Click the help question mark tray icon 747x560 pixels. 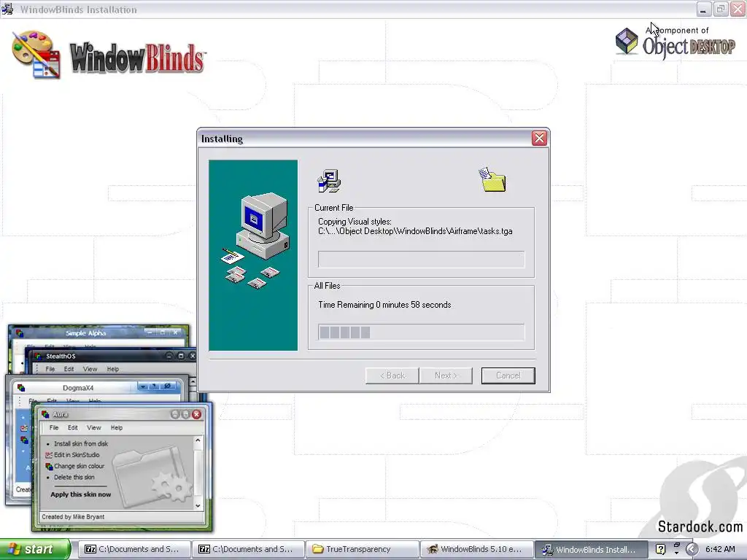coord(660,549)
